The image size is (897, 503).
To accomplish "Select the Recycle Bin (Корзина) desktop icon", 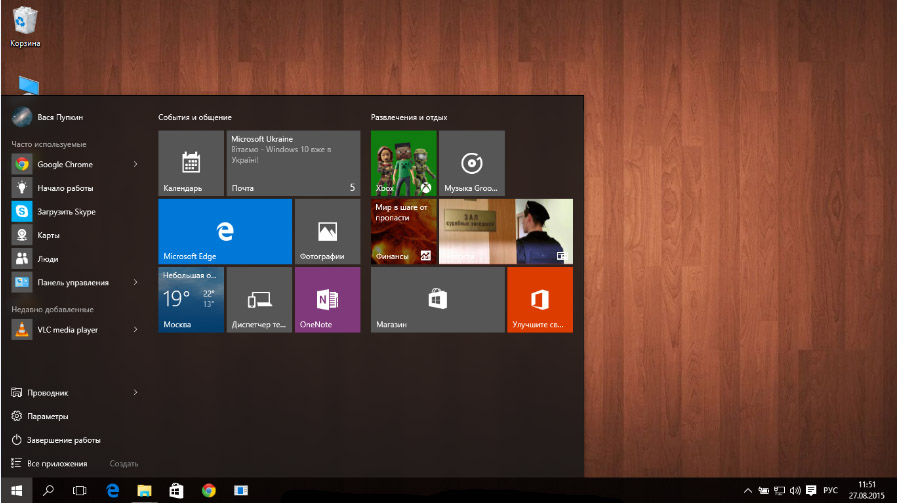I will pos(25,26).
